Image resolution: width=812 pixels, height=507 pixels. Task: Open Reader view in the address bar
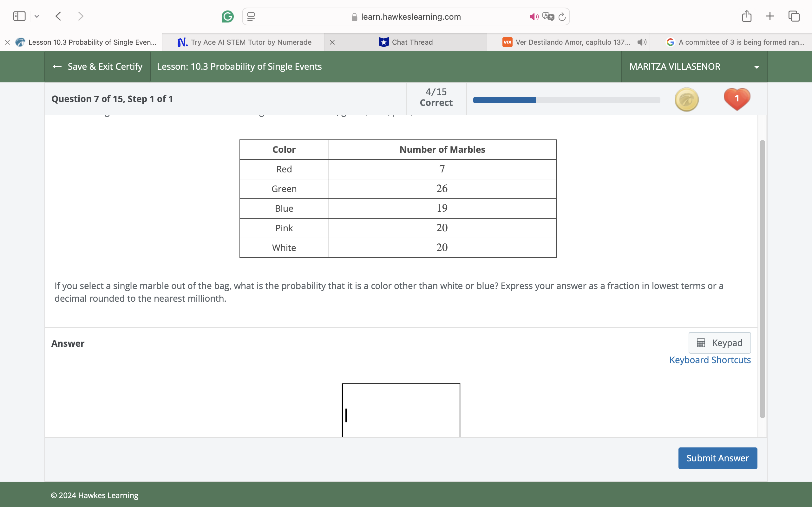pyautogui.click(x=250, y=16)
